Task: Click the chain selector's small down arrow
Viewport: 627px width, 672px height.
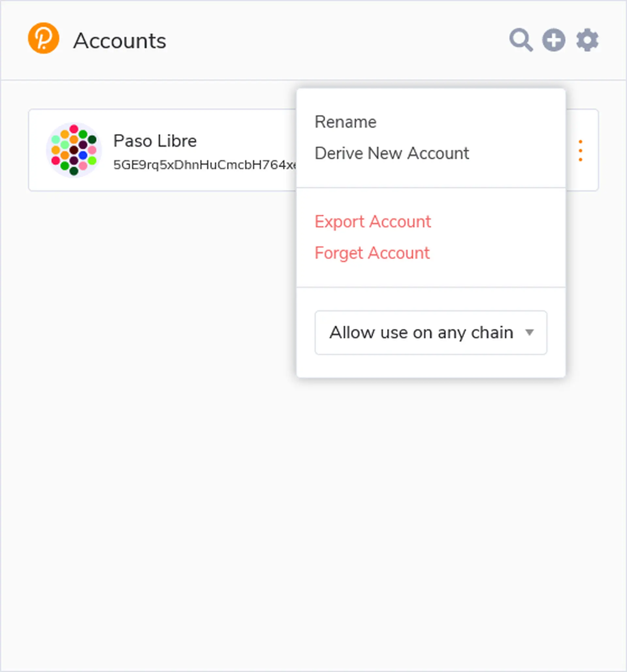Action: point(529,333)
